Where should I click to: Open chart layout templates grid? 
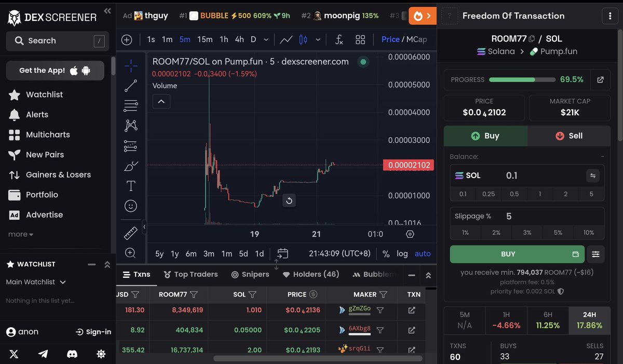click(x=360, y=39)
